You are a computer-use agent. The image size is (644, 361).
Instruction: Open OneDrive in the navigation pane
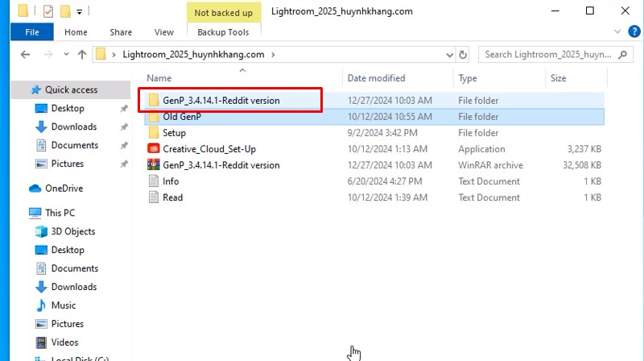(64, 189)
